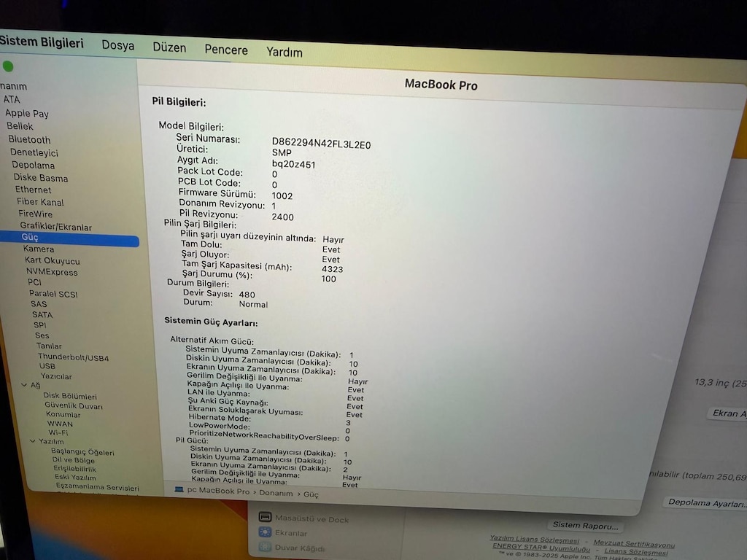Select Kamera in the sidebar
This screenshot has height=560, width=747.
click(x=39, y=249)
